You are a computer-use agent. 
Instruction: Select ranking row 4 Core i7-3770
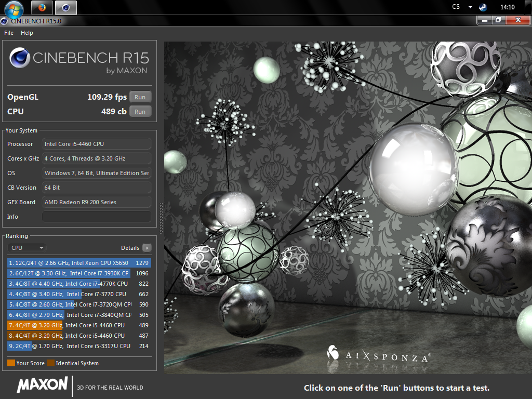click(79, 294)
